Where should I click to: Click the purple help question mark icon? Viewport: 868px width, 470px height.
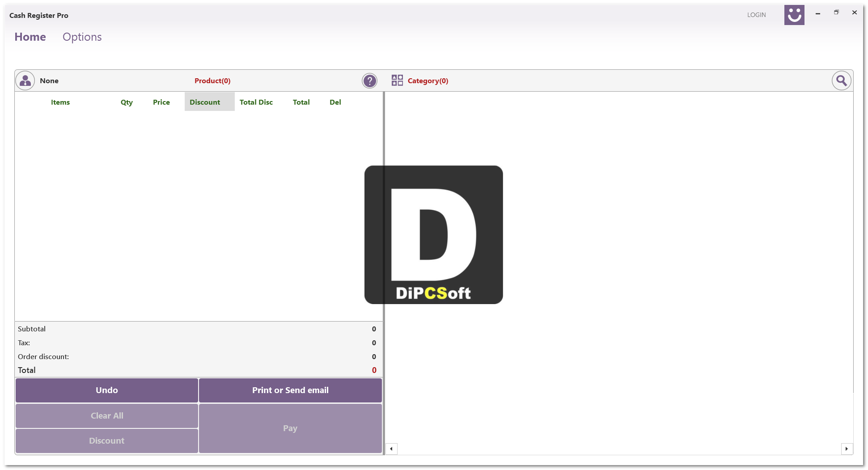point(369,81)
